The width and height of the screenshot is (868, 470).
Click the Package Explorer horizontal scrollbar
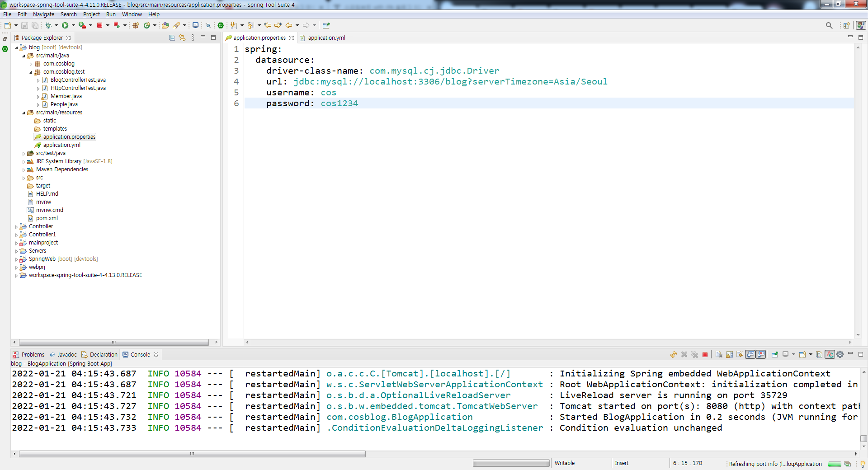click(x=114, y=342)
